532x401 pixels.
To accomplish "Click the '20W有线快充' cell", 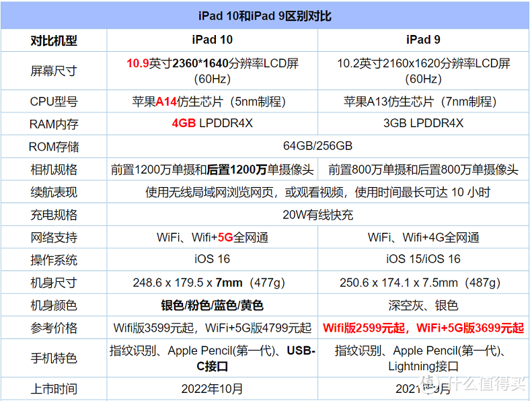I will tap(317, 215).
